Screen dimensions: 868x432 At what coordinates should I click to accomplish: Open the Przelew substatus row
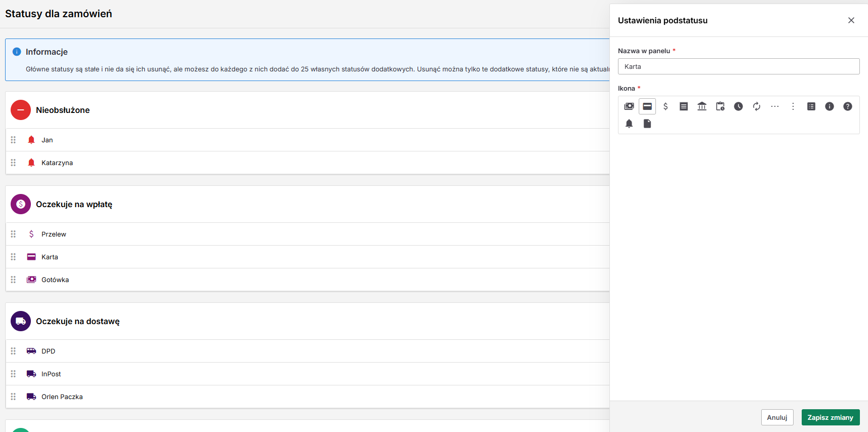(x=307, y=234)
